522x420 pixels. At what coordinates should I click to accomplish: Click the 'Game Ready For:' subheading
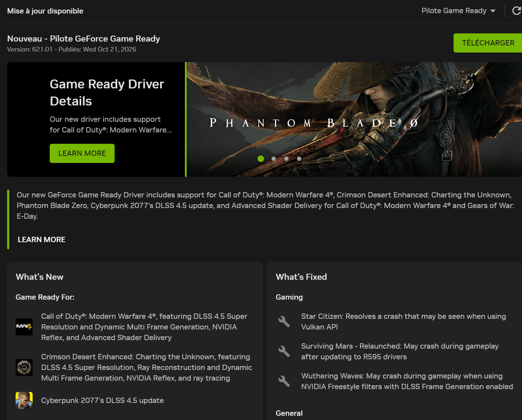click(x=45, y=297)
